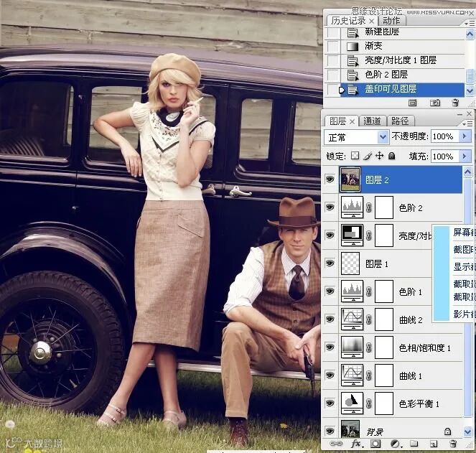Hide the 图层 1 layer

330,263
